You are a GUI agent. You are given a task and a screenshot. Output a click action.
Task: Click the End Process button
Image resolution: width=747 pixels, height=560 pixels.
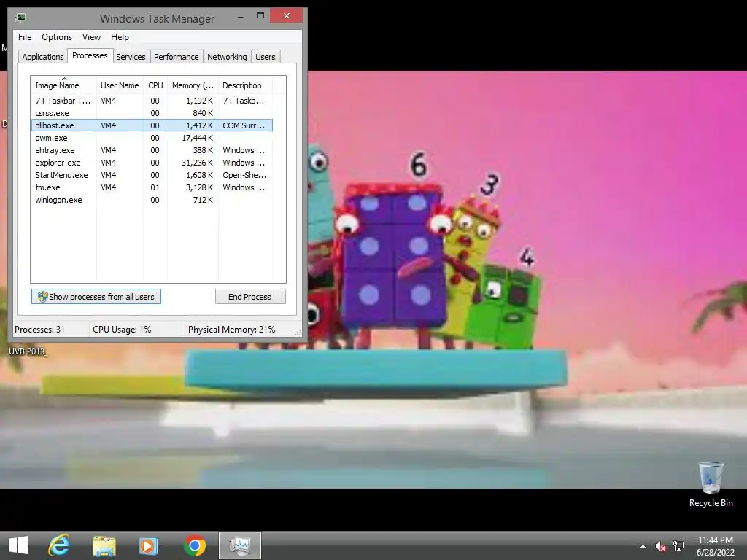click(250, 297)
